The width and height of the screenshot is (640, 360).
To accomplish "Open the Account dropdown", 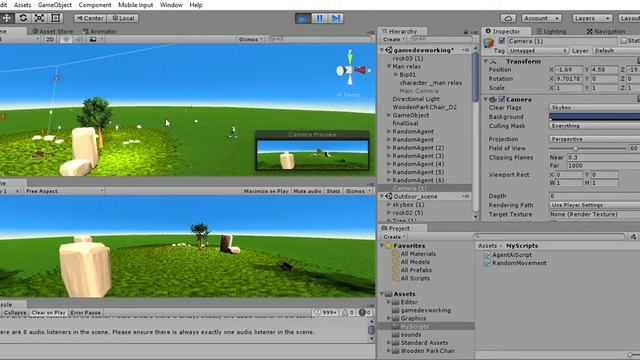I will [x=541, y=18].
